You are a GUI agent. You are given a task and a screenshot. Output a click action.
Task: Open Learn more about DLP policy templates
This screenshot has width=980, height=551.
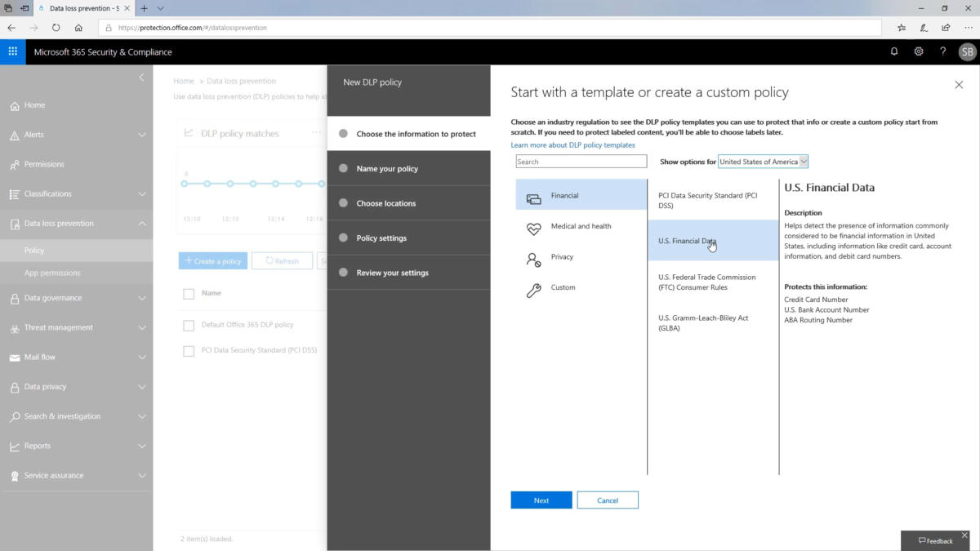point(572,145)
